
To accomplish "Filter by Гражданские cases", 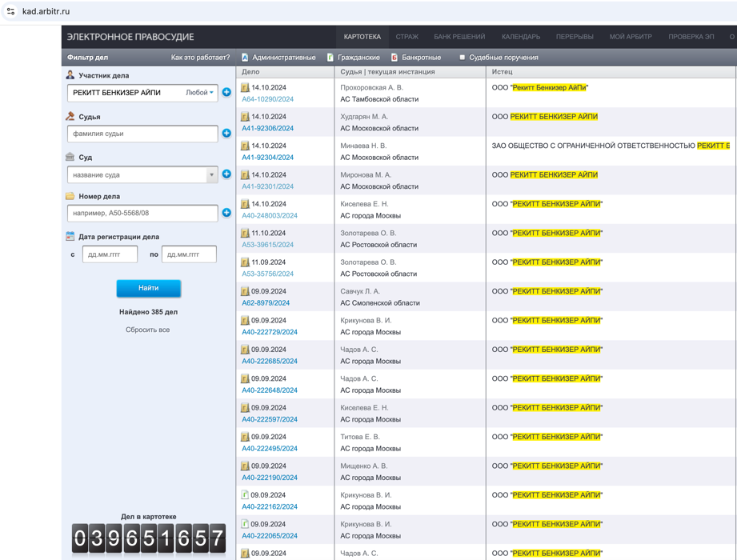I will click(354, 58).
